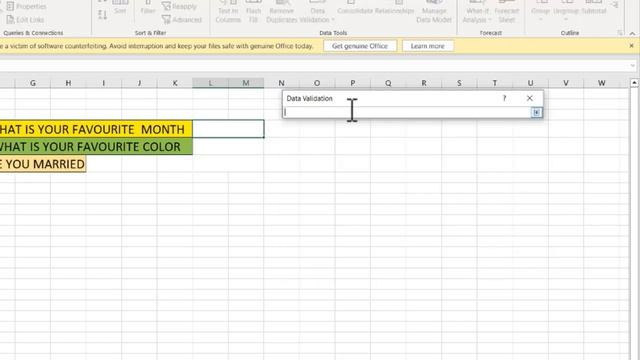Select column N header
Screen dimensions: 640x360
pos(281,83)
